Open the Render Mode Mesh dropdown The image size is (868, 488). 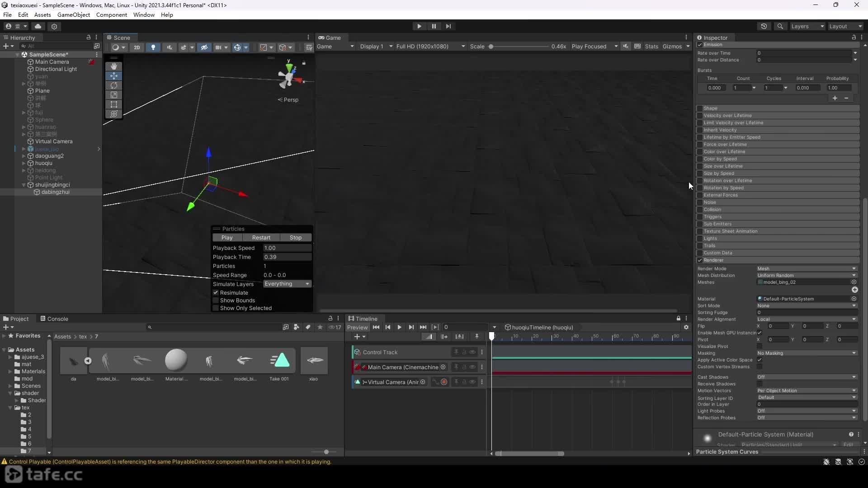(807, 268)
